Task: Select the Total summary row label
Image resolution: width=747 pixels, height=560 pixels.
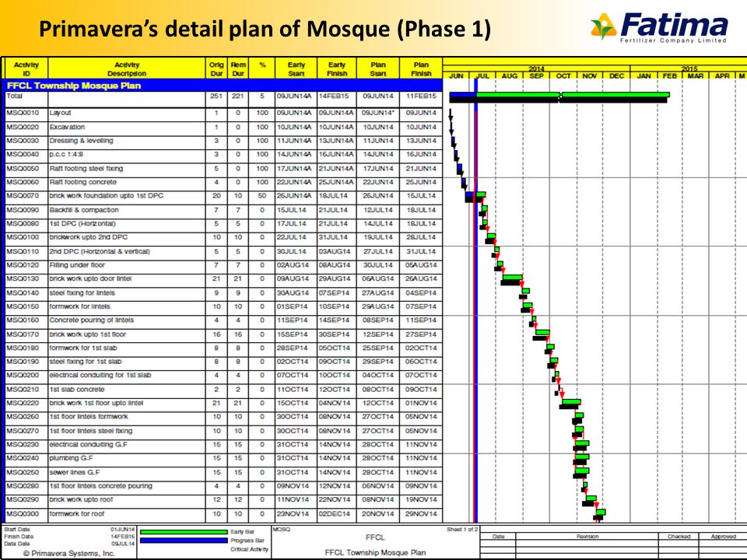Action: coord(14,96)
